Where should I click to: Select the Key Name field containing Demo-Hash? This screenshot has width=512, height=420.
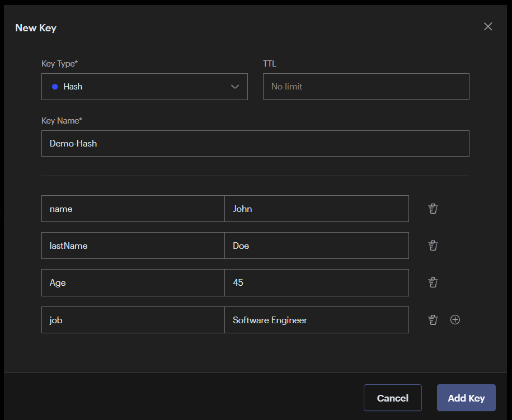[x=255, y=143]
